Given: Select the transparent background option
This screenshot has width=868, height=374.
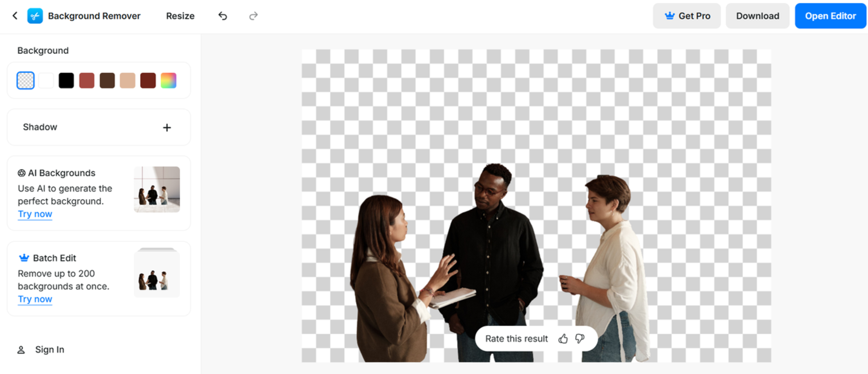Looking at the screenshot, I should pyautogui.click(x=25, y=80).
